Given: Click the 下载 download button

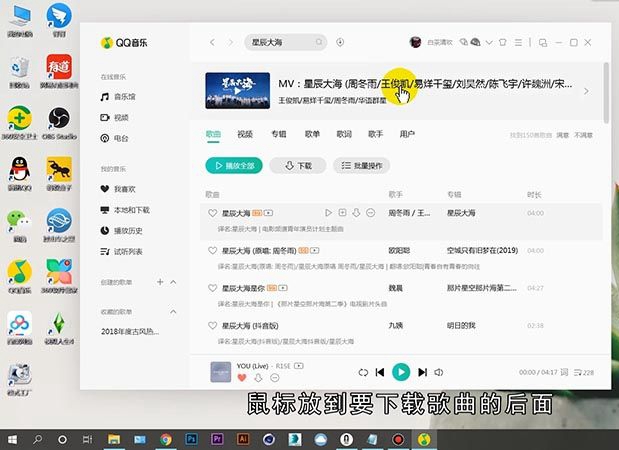Looking at the screenshot, I should coord(298,166).
